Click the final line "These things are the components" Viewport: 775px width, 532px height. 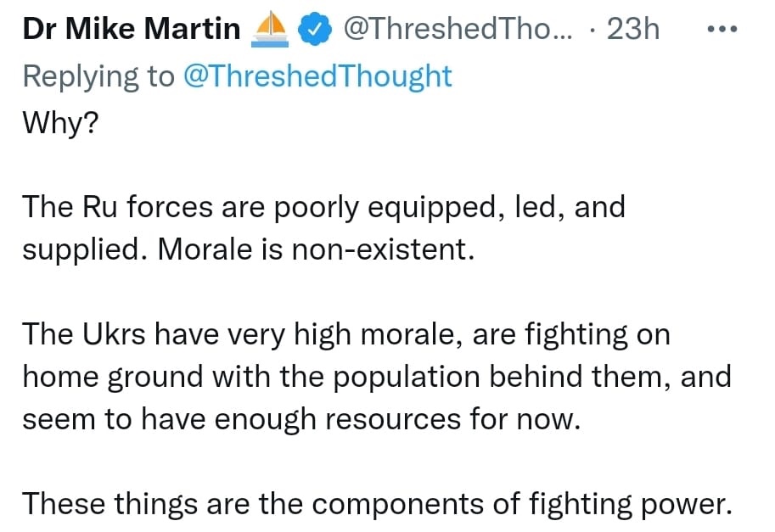(x=376, y=504)
